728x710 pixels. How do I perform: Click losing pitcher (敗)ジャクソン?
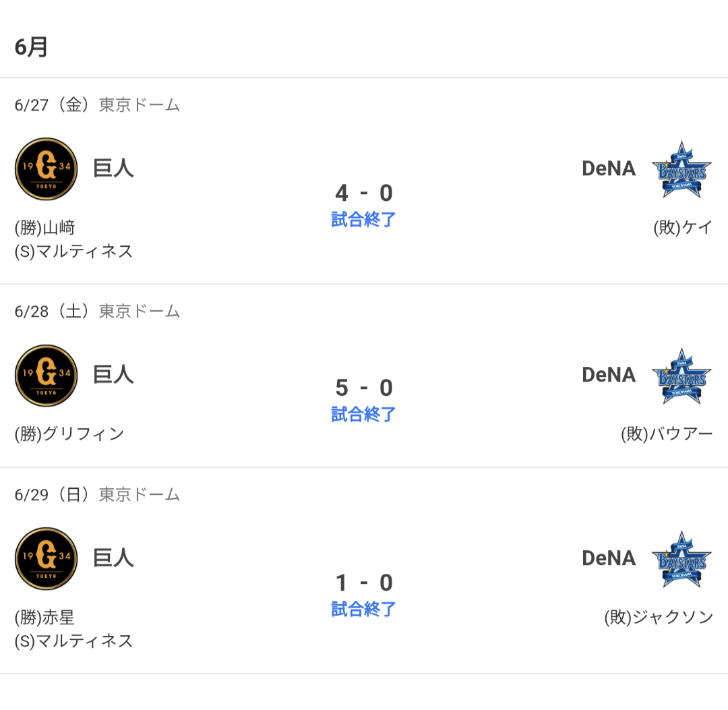[x=659, y=617]
